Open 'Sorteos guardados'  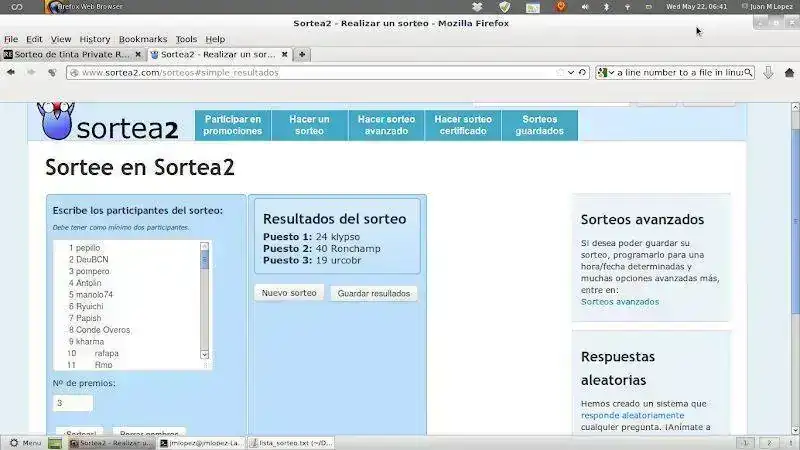coord(539,125)
